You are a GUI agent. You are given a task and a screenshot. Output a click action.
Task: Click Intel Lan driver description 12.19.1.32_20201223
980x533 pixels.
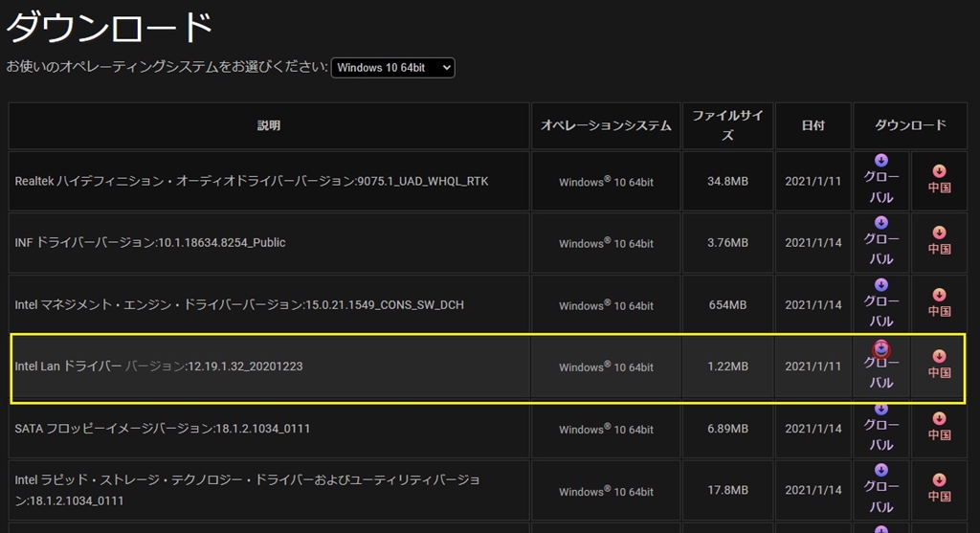coord(159,366)
